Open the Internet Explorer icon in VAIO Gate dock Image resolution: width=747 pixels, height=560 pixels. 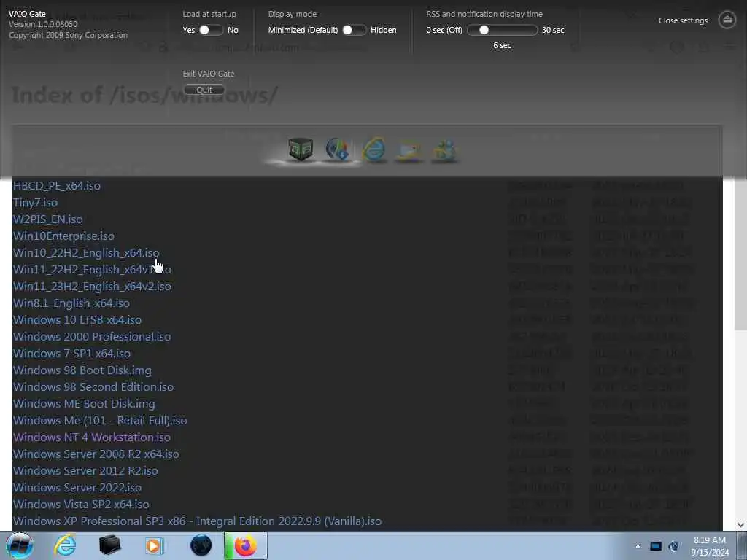tap(374, 149)
